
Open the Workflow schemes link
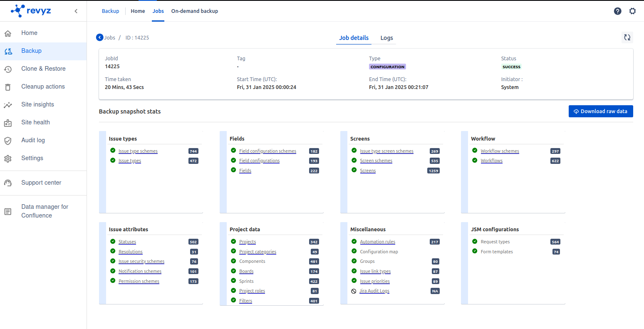(x=500, y=151)
